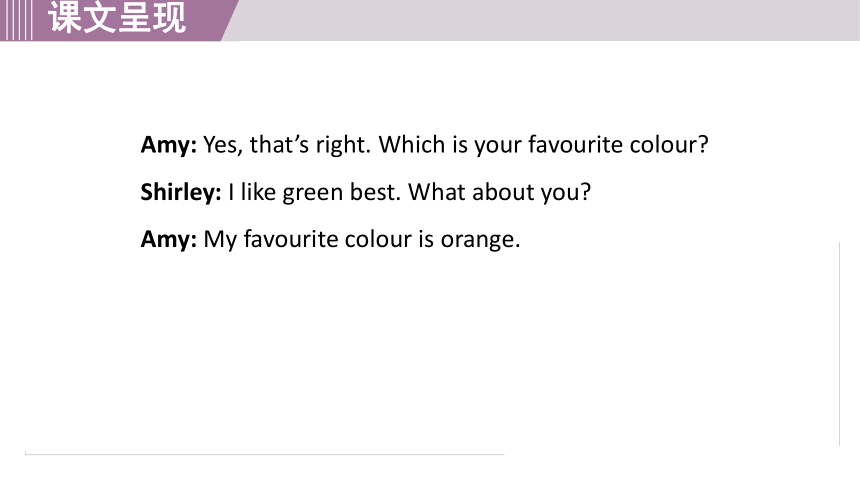
Task: Click the vertical stripes decoration beside header title
Action: coord(16,20)
